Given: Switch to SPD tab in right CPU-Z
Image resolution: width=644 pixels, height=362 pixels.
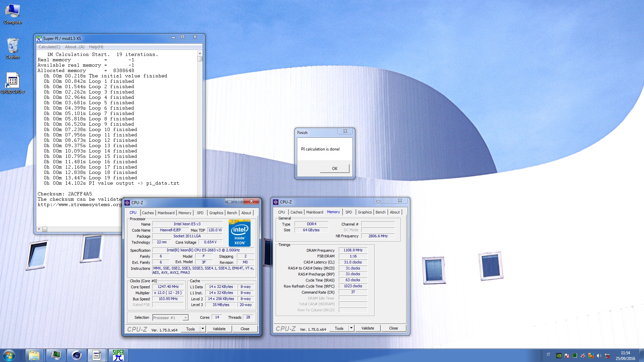Looking at the screenshot, I should 348,212.
